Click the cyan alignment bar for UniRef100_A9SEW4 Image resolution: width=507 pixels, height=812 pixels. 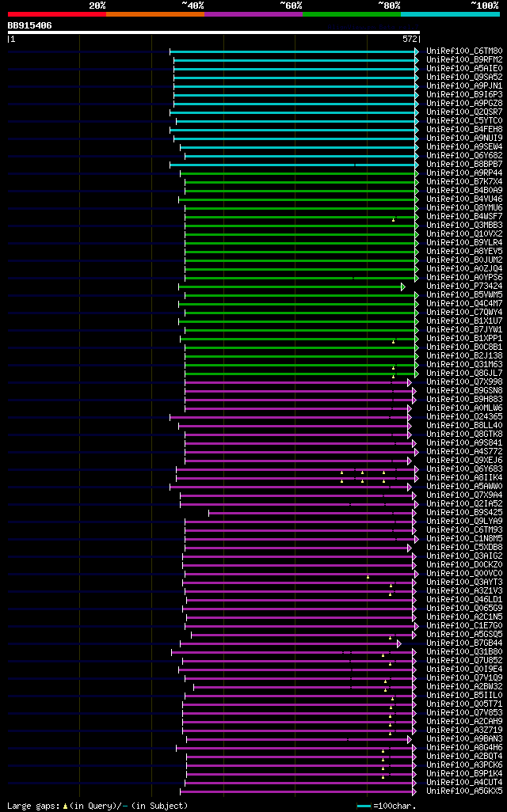point(299,147)
